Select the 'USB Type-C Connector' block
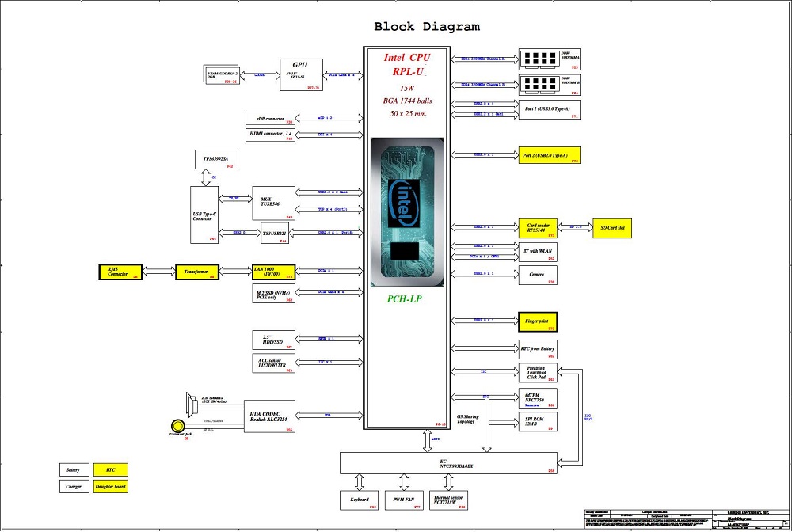 [x=204, y=215]
